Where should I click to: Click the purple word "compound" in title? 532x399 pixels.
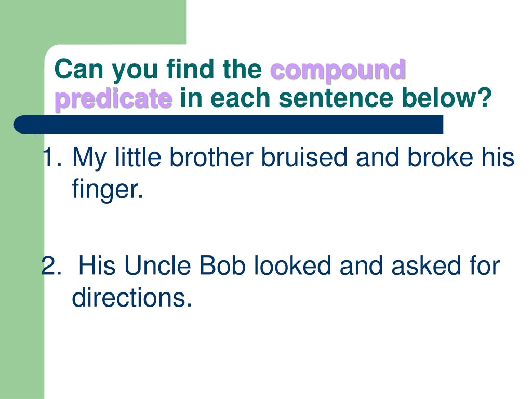tap(338, 71)
